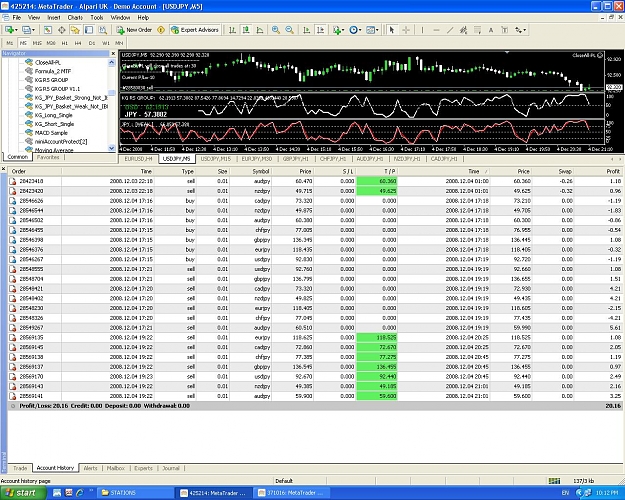Open the New Chart dropdown arrow

[17, 30]
